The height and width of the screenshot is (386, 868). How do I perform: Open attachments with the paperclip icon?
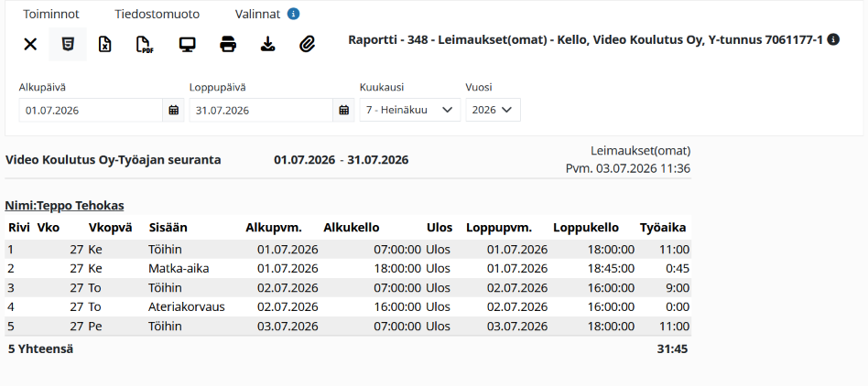tap(308, 44)
